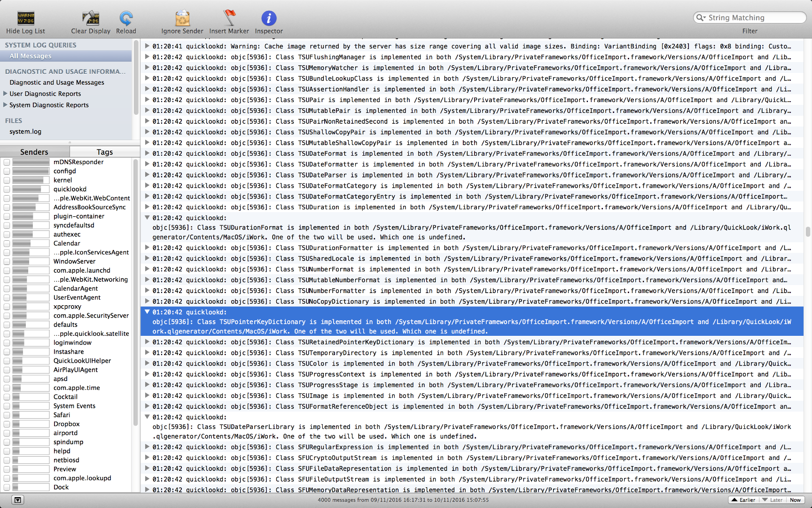Open the search options magnifier dropdown
Image resolution: width=812 pixels, height=508 pixels.
click(x=701, y=17)
